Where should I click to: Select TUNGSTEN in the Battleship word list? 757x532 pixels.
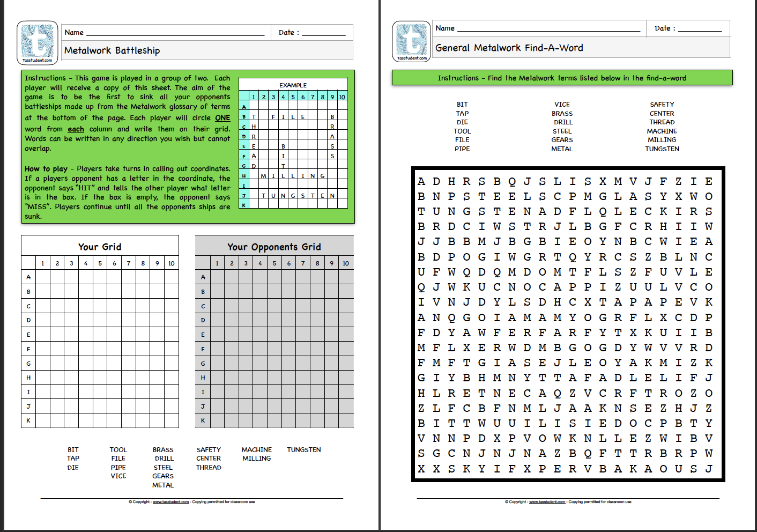pyautogui.click(x=303, y=450)
